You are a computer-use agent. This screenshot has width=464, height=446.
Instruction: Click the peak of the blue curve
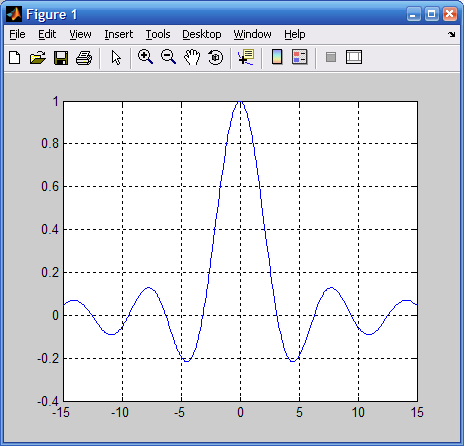point(240,101)
